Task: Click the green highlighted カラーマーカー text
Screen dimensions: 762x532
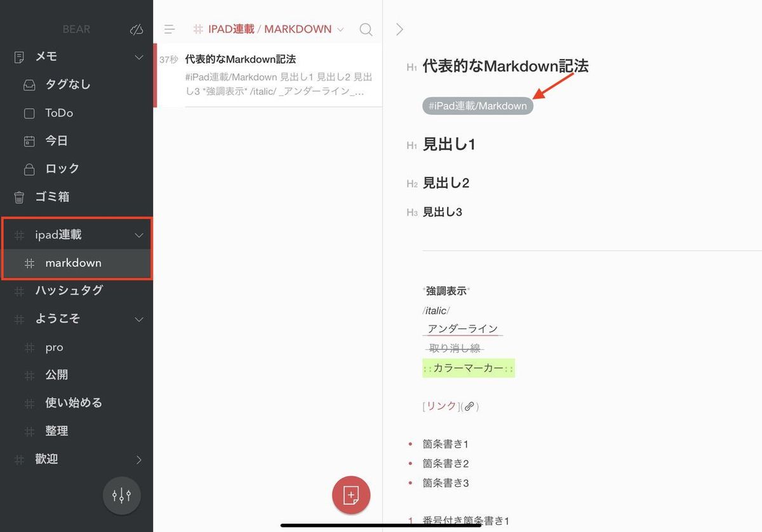Action: click(469, 368)
